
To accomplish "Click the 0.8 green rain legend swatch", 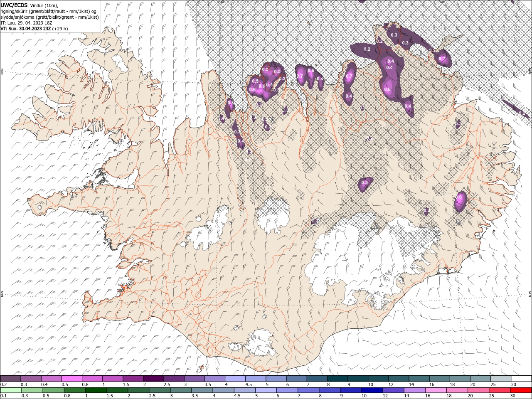I will 74,390.
